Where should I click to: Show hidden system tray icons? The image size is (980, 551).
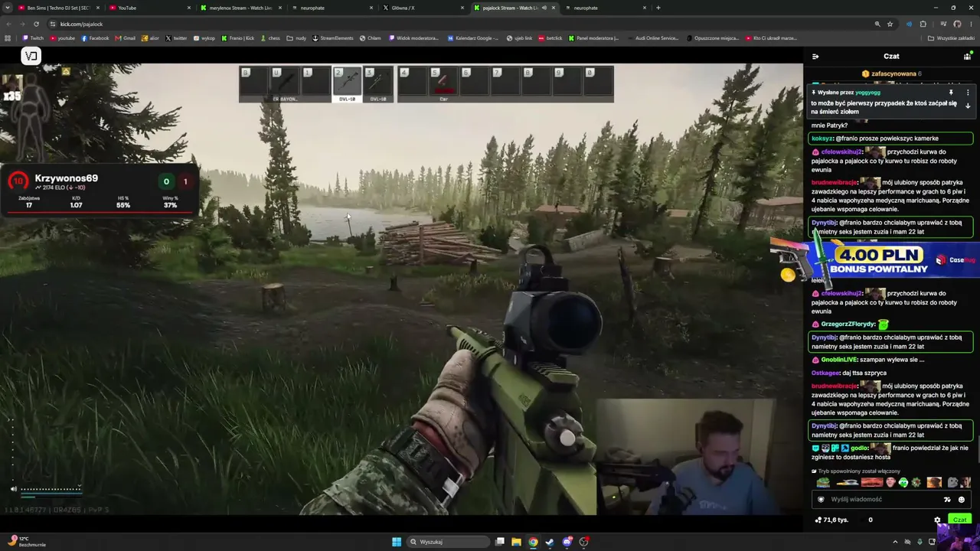click(895, 542)
